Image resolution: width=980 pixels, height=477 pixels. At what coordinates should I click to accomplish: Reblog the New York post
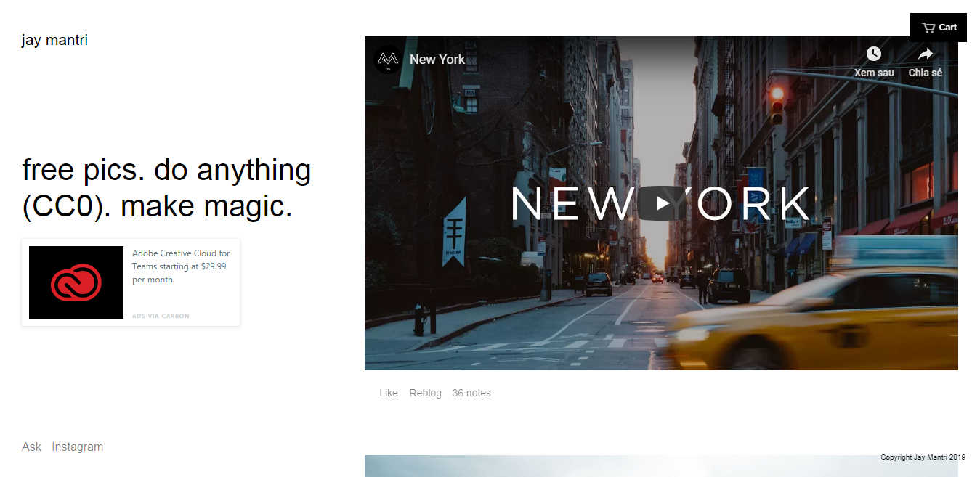(425, 393)
